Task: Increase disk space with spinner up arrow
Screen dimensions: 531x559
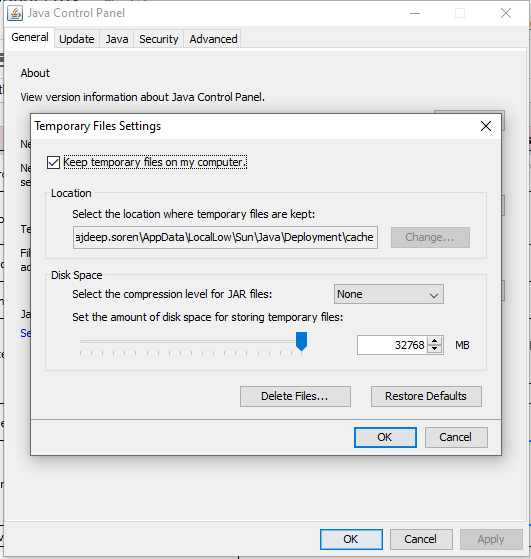Action: coord(434,341)
